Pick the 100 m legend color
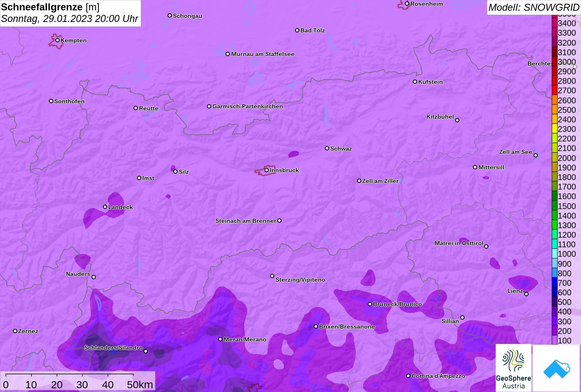 (554, 340)
